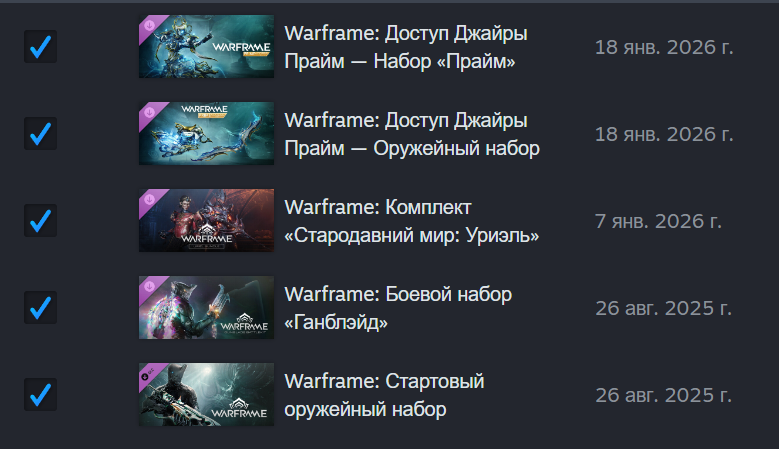
Task: Click DLC corner badge on the «Ганблэйд» image
Action: pyautogui.click(x=149, y=286)
